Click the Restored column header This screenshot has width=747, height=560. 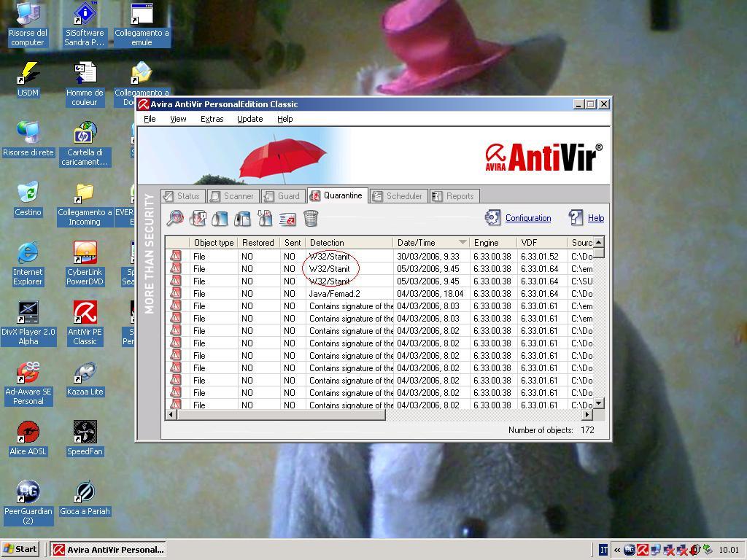tap(258, 243)
